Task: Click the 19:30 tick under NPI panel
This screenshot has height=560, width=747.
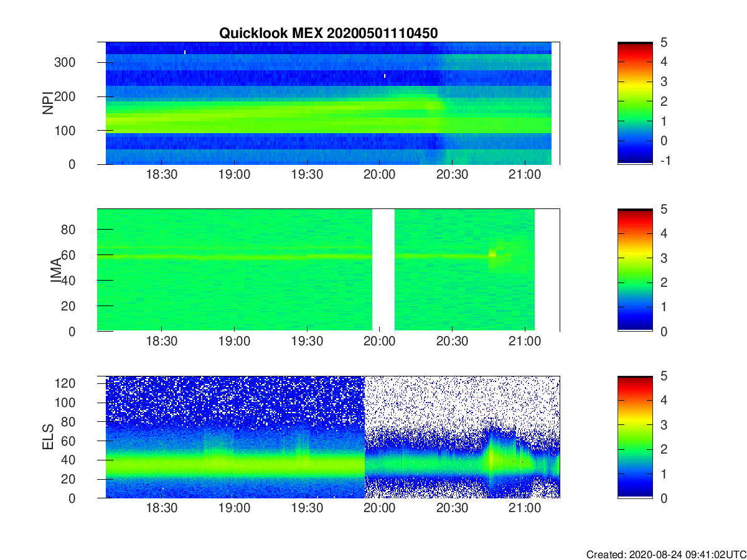Action: (307, 175)
